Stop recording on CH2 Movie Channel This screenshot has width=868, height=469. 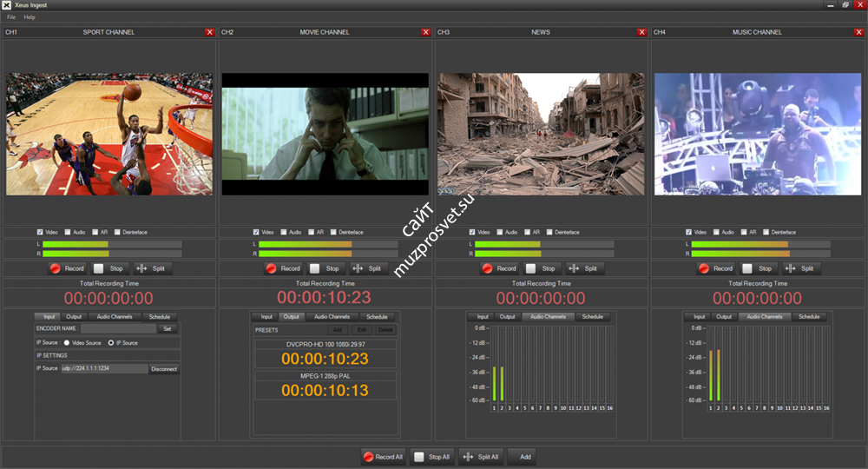click(325, 268)
